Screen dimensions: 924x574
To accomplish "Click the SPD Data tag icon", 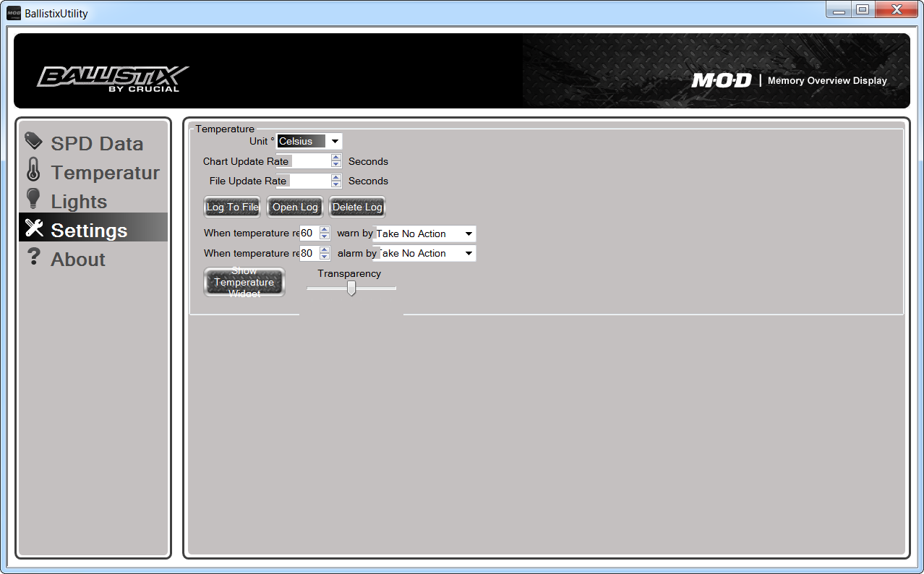I will [33, 141].
